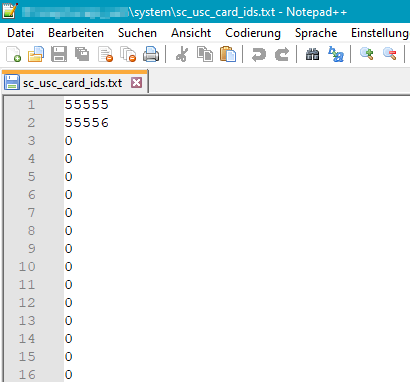410x382 pixels.
Task: Click the 0 on line 3
Action: point(69,141)
